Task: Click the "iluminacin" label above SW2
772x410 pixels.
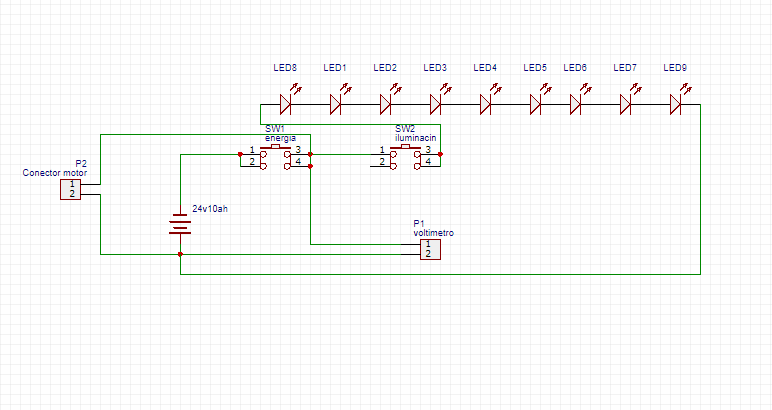Action: tap(415, 138)
